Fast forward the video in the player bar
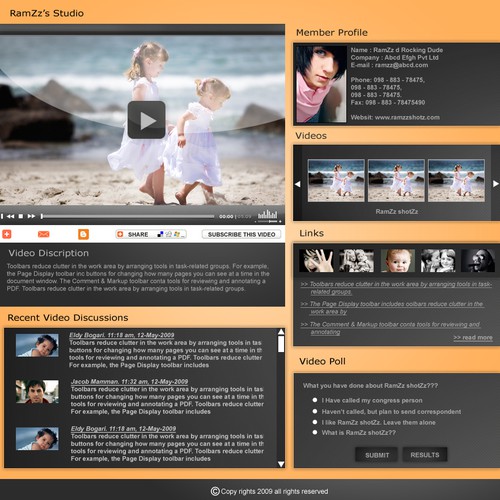 (31, 216)
